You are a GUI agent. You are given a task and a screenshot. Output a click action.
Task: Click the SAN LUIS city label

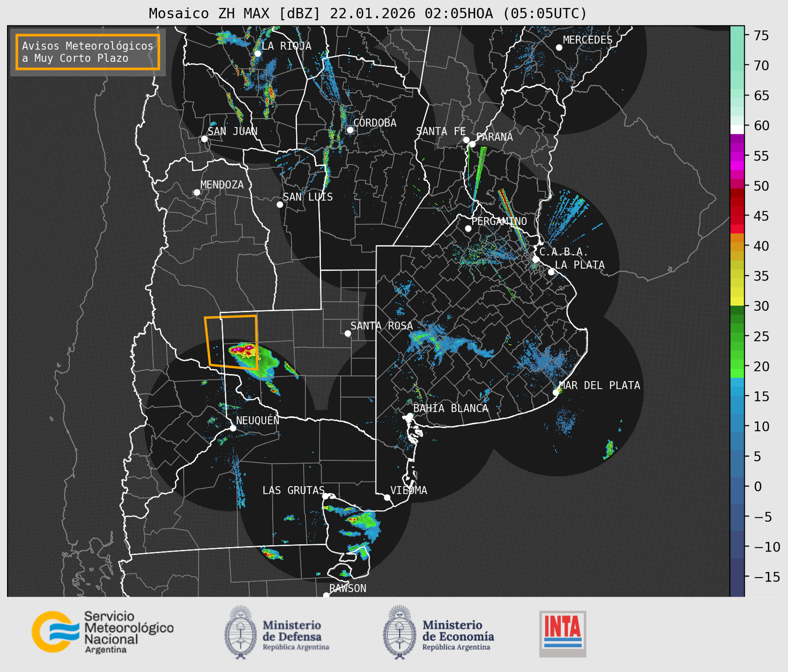coord(308,197)
